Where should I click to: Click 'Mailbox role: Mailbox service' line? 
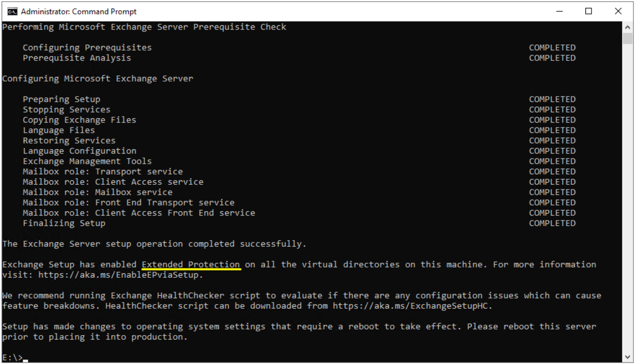coord(98,192)
